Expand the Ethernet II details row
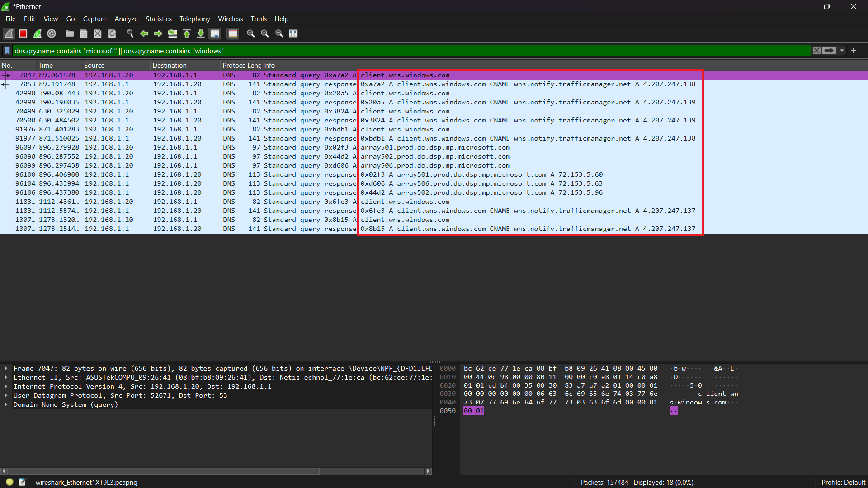Image resolution: width=868 pixels, height=488 pixels. [x=6, y=377]
